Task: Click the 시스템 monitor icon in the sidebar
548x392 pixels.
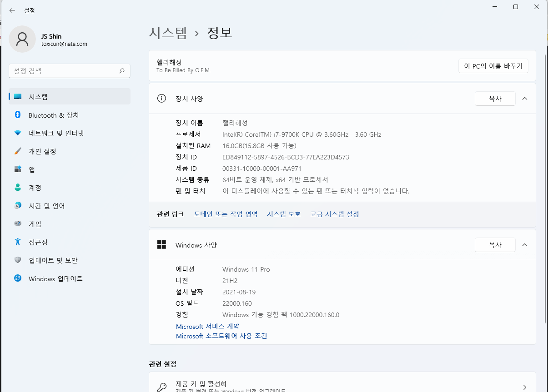Action: pyautogui.click(x=18, y=97)
